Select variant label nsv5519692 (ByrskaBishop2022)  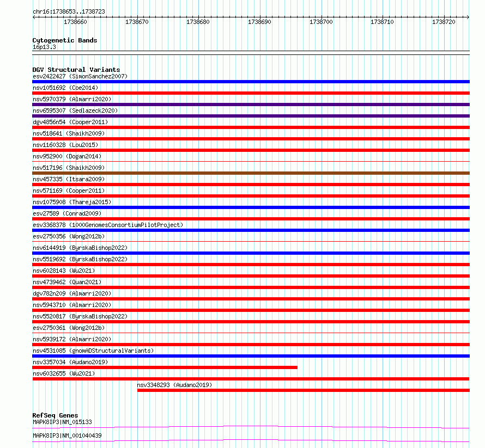point(80,259)
